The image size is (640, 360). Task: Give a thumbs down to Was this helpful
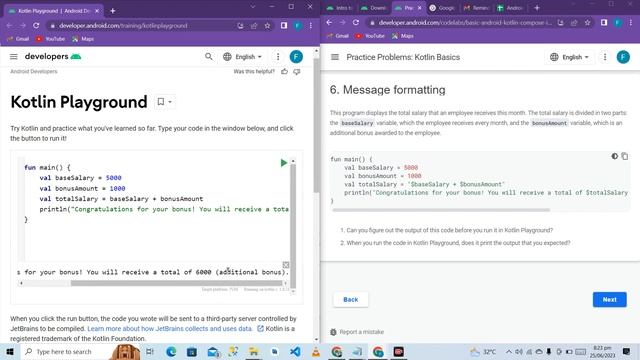tap(297, 71)
